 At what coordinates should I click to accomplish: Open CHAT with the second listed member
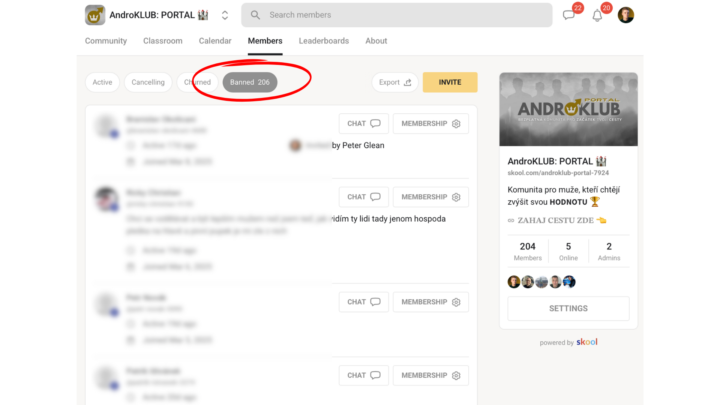(x=364, y=197)
